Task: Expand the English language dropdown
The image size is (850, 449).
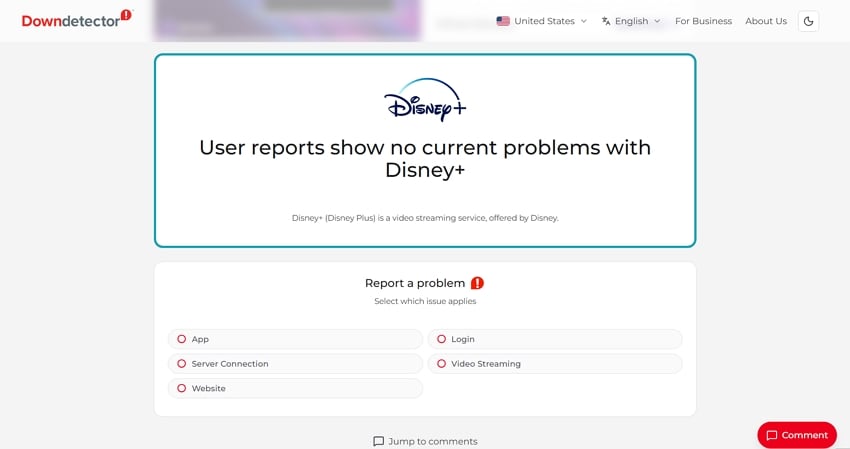Action: click(x=631, y=21)
